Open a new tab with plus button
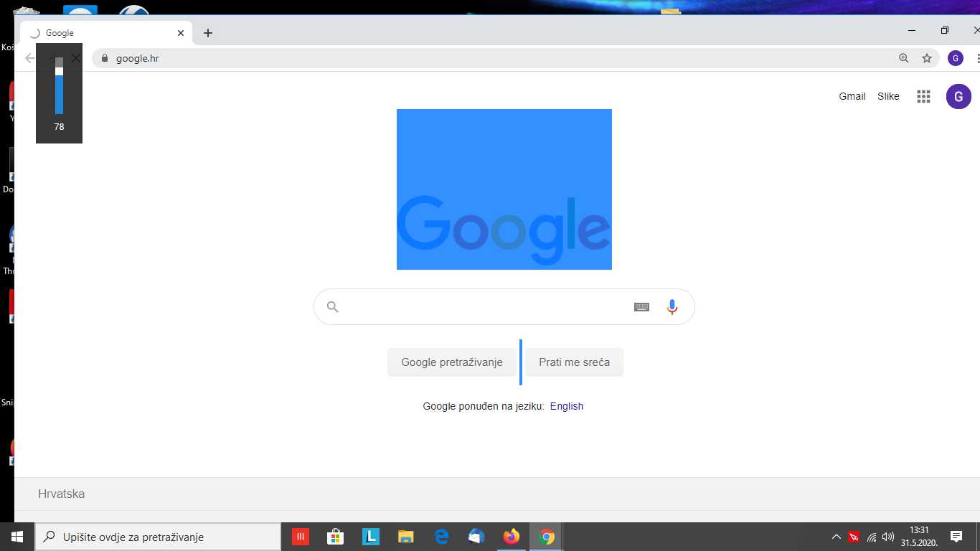The image size is (980, 551). tap(208, 33)
